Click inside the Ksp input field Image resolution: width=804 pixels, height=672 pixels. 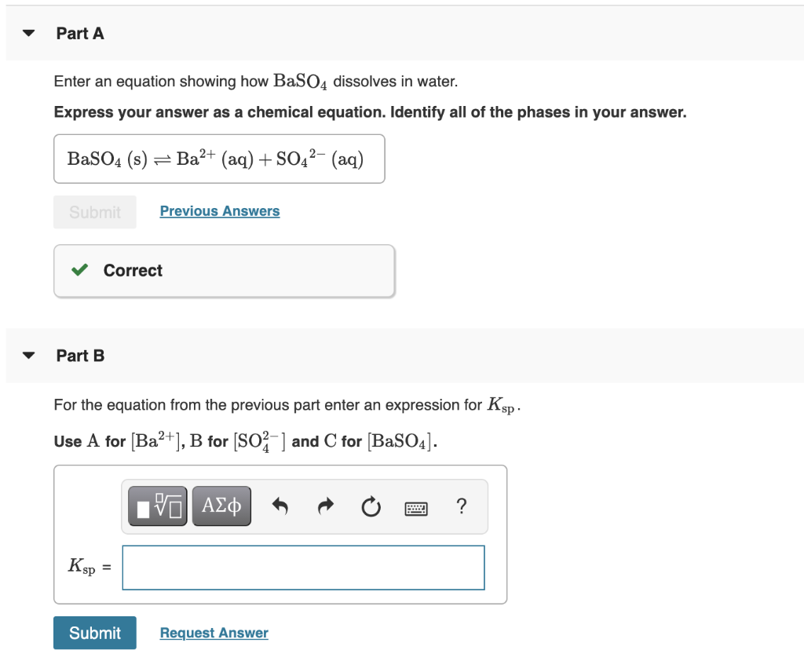(303, 567)
